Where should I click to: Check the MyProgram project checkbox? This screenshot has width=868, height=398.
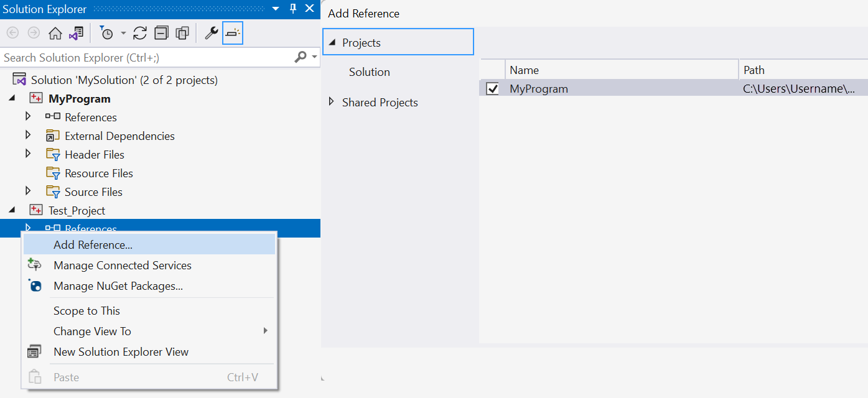click(x=491, y=88)
